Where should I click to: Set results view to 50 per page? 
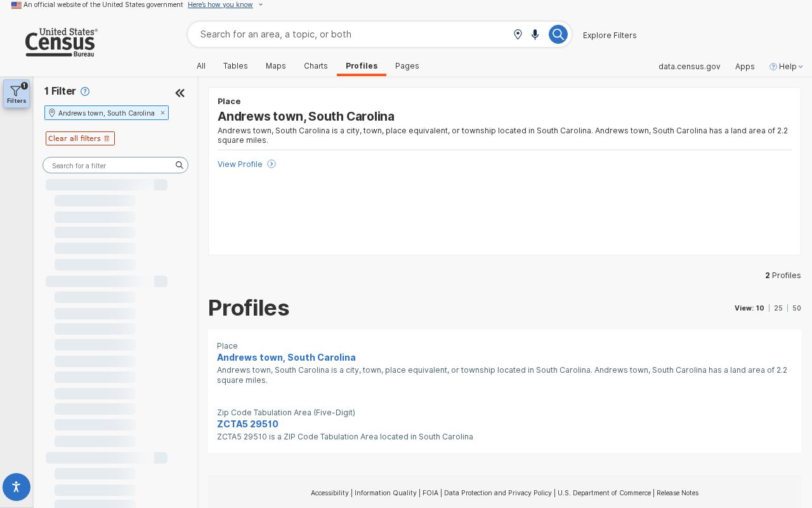(x=797, y=308)
